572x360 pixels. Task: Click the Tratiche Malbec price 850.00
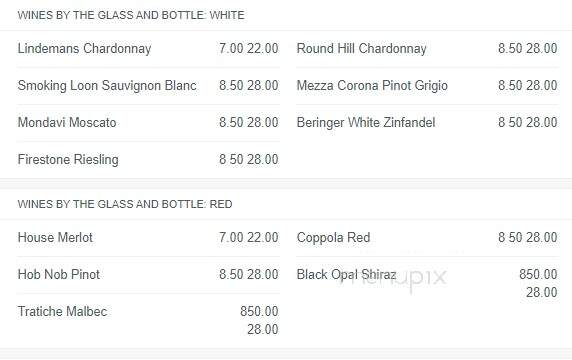pos(259,312)
